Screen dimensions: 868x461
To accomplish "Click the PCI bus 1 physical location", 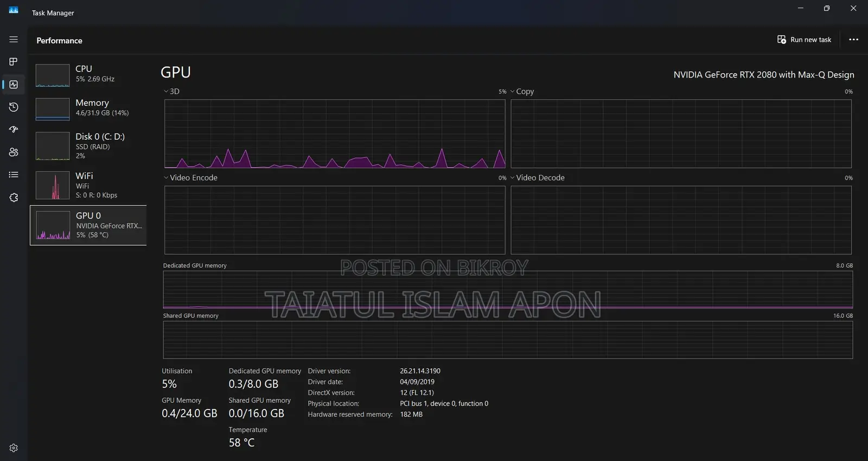I will 444,404.
